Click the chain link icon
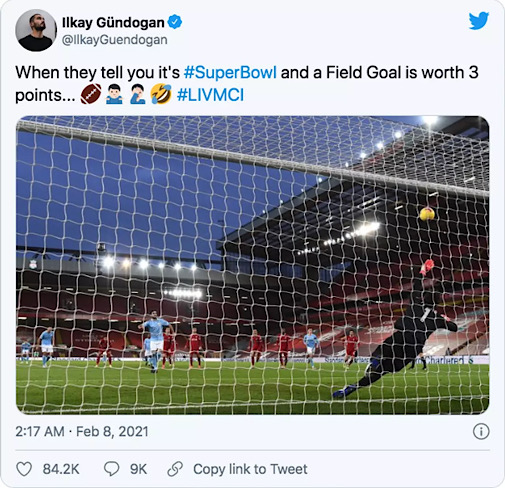Image resolution: width=505 pixels, height=488 pixels. 175,469
